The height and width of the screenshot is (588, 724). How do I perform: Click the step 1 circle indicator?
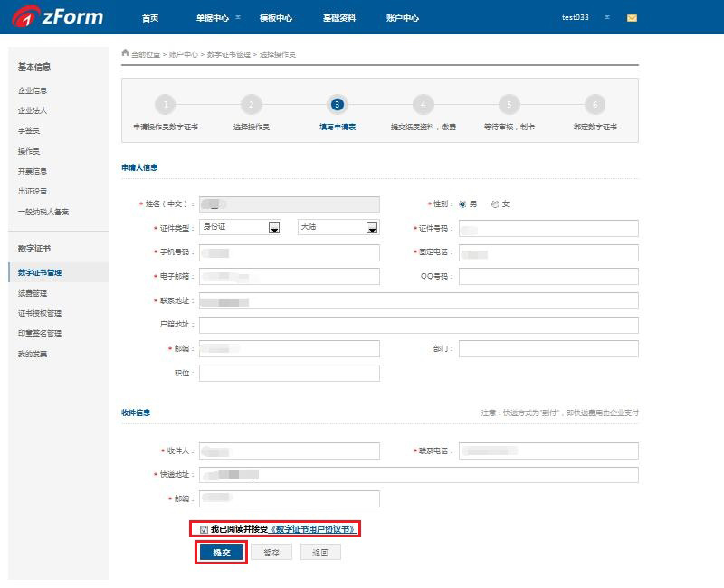coord(166,104)
